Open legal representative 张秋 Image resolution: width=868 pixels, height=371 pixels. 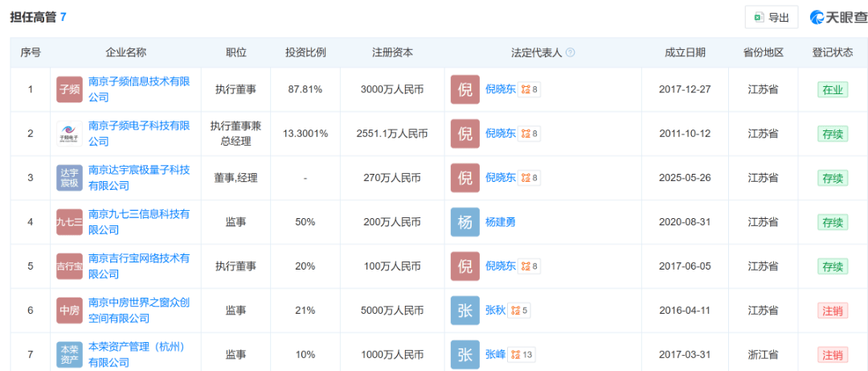click(495, 311)
